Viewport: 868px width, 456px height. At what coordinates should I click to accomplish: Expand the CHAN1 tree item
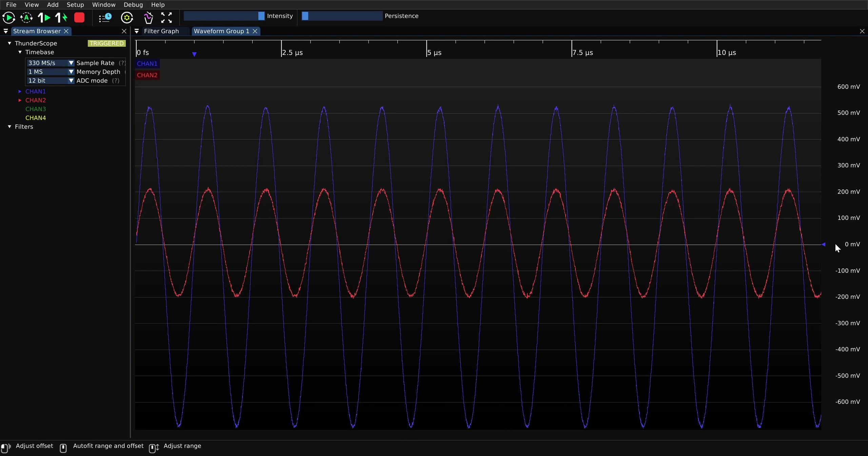(x=20, y=91)
